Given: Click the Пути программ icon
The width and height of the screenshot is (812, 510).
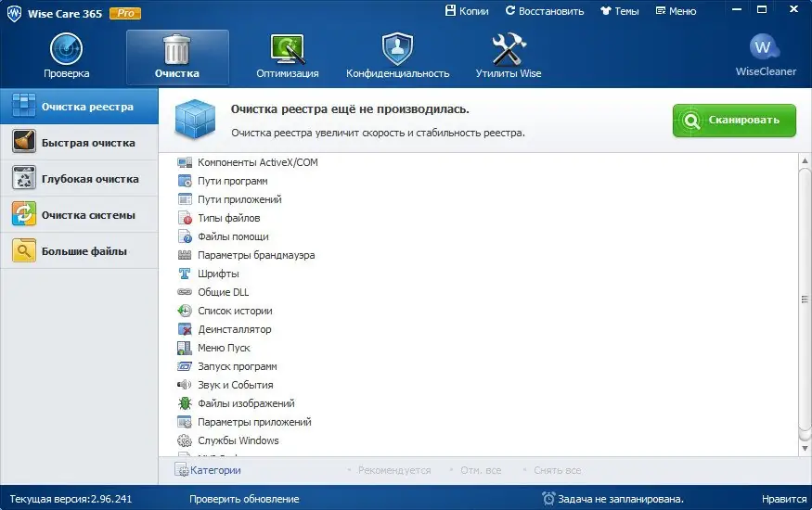Looking at the screenshot, I should click(185, 181).
